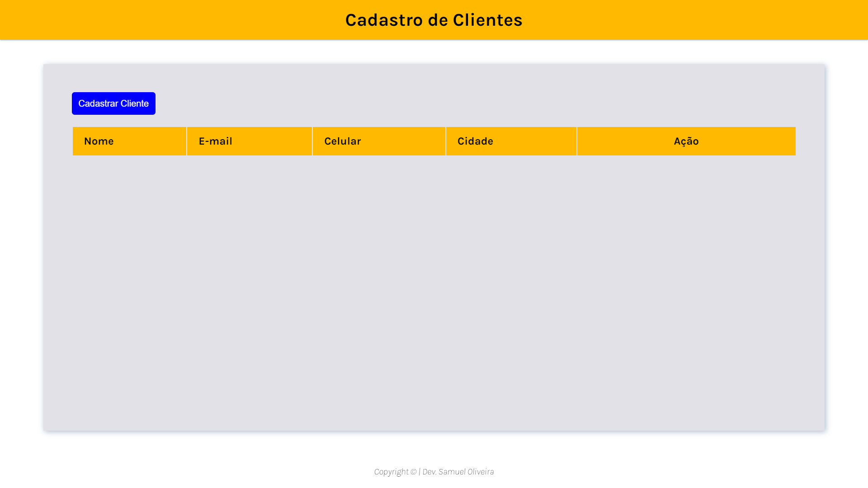The image size is (868, 488).
Task: Click the word Samuel in footer
Action: coord(452,472)
